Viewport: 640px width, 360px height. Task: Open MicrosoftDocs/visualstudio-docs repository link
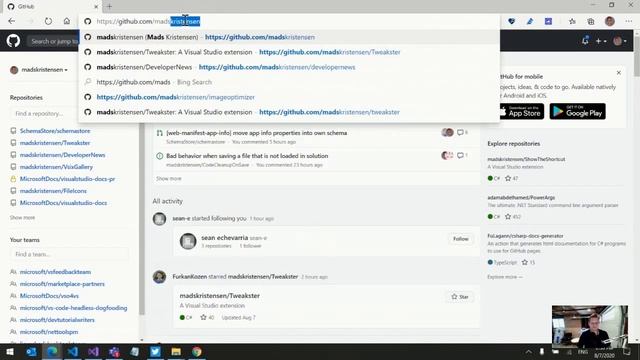point(63,203)
